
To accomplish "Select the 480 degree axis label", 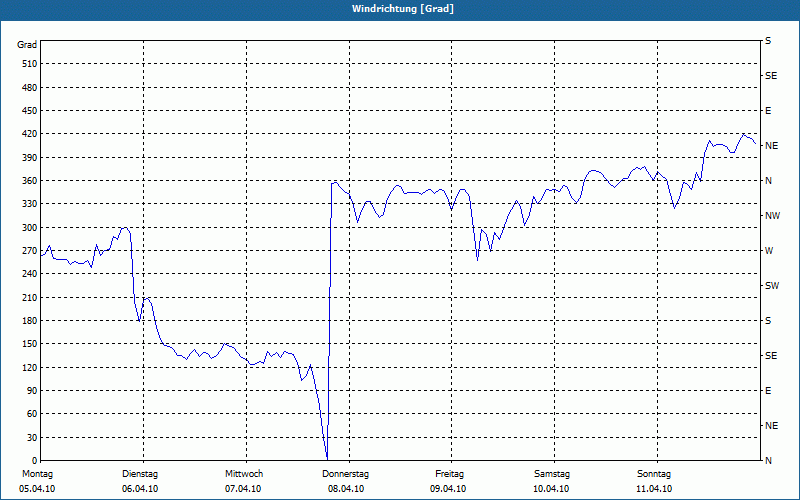I will coord(30,87).
